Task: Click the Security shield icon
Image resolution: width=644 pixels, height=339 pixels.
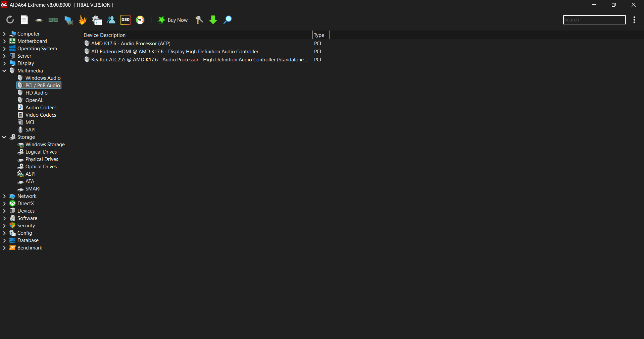Action: tap(12, 225)
